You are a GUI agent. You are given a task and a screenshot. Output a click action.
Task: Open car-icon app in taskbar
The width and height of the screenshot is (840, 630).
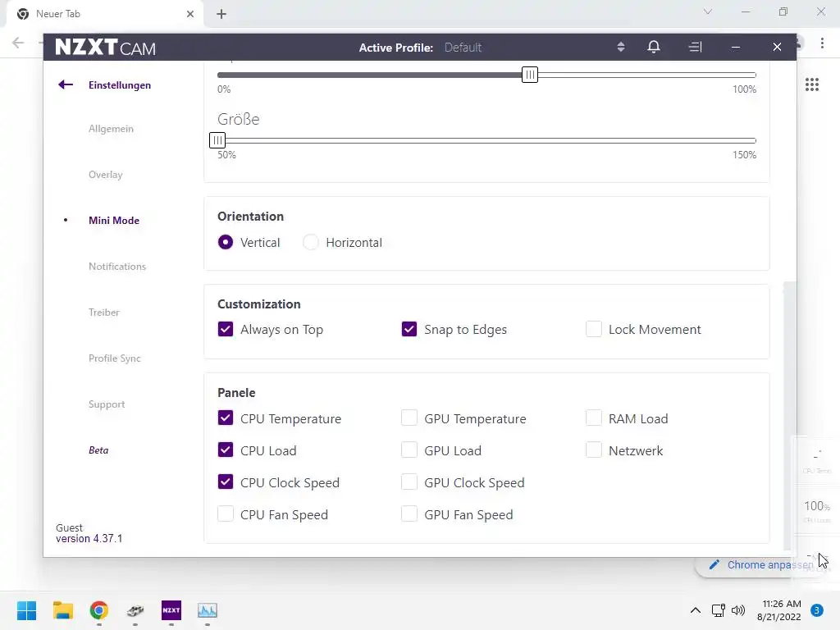coord(135,610)
